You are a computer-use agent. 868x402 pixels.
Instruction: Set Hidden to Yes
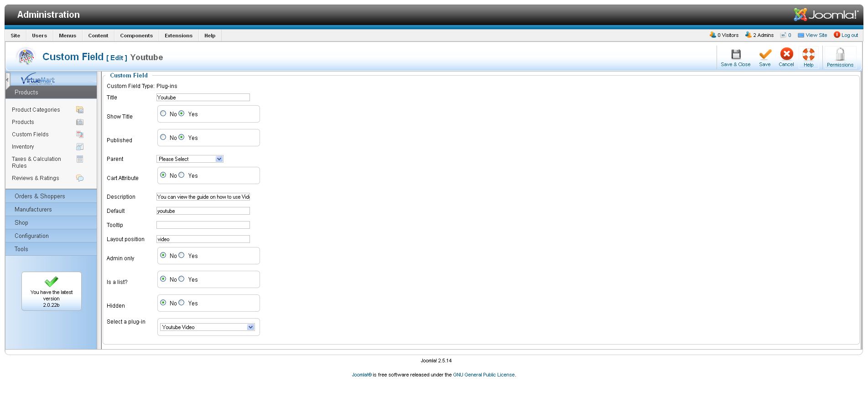(x=182, y=303)
